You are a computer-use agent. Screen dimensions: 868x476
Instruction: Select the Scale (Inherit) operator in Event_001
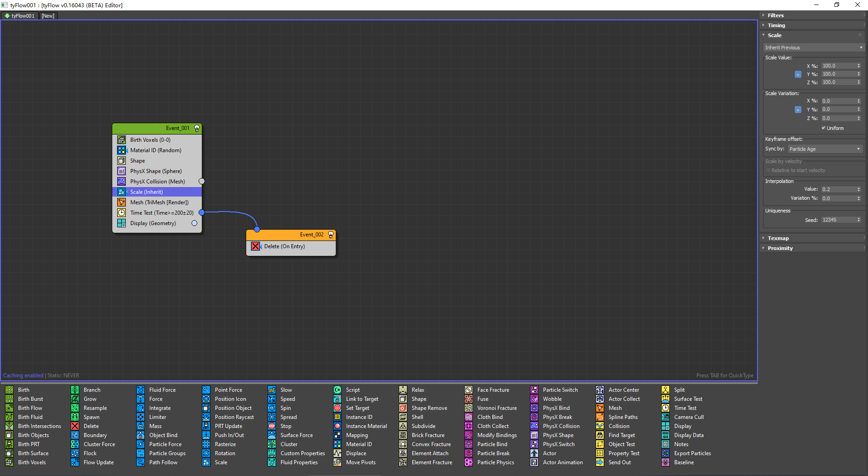(147, 192)
